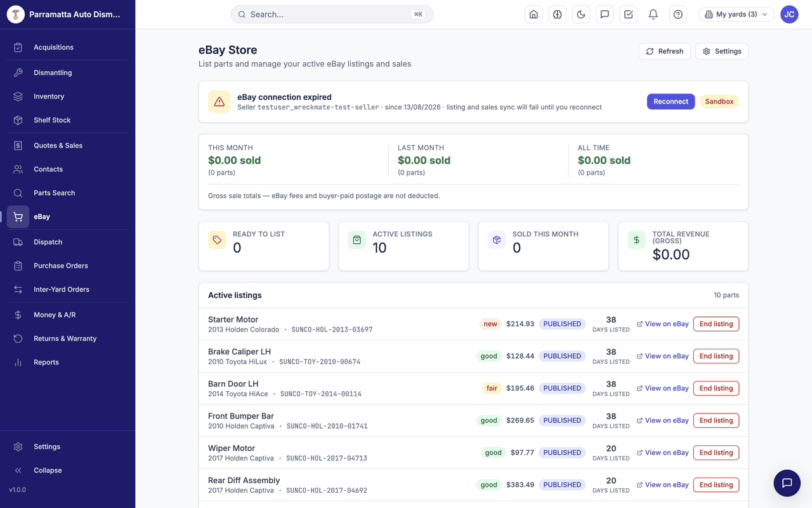Open the JC user avatar menu

(789, 15)
